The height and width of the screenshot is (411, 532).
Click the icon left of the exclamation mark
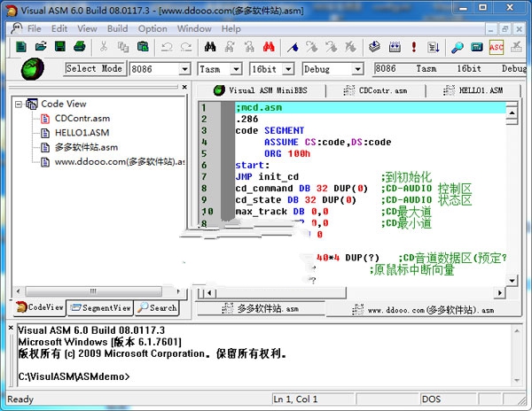click(395, 47)
